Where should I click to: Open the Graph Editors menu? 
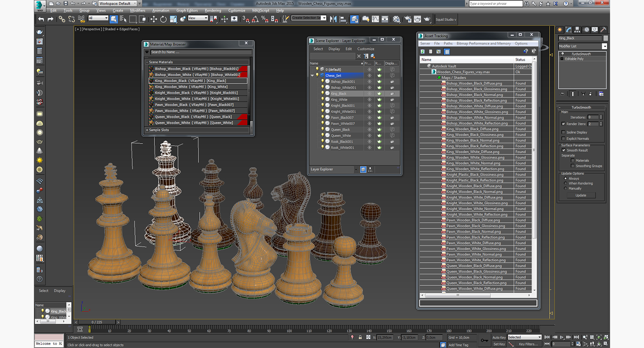(x=187, y=10)
